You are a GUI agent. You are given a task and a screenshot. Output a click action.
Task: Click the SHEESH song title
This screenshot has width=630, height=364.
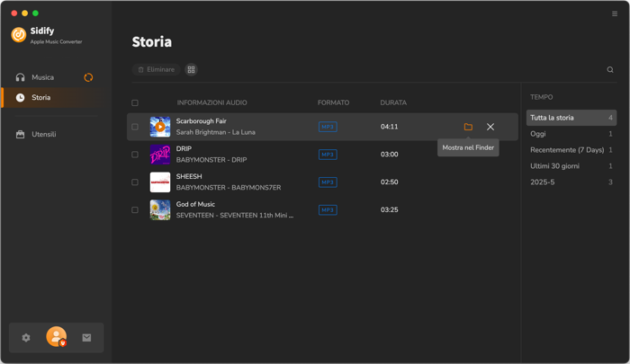coord(189,176)
